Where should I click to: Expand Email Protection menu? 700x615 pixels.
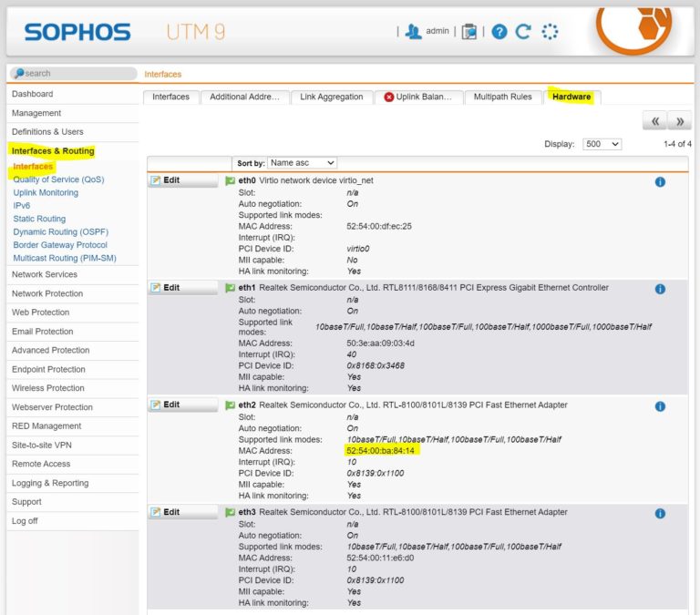tap(73, 332)
